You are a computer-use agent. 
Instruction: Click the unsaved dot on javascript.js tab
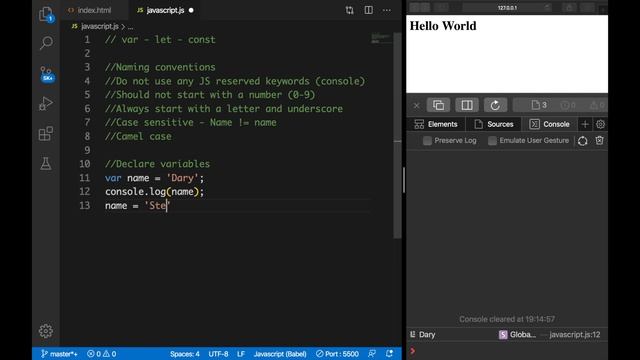[x=191, y=10]
